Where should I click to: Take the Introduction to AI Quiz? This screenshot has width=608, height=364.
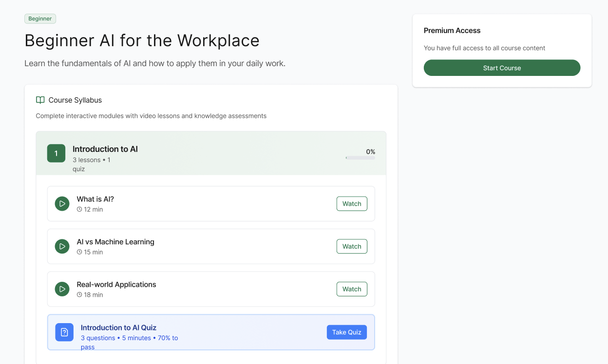pos(346,332)
